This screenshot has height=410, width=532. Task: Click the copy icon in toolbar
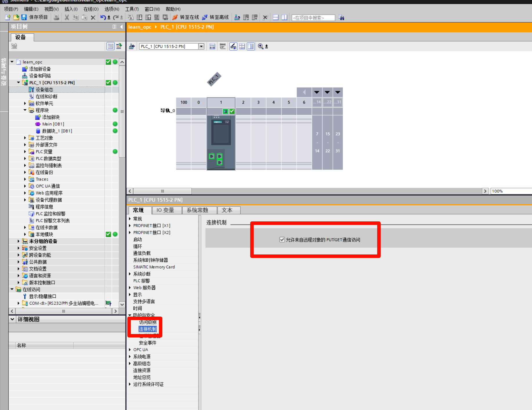click(x=76, y=17)
